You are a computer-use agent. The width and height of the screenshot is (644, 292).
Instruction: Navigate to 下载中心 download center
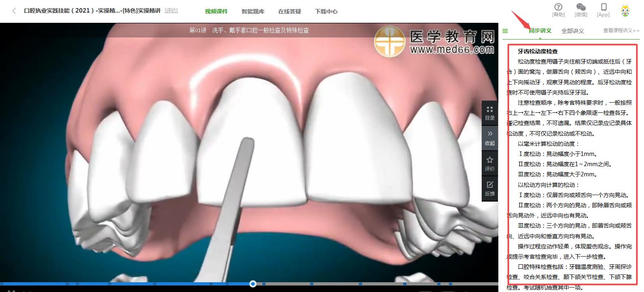tap(326, 11)
